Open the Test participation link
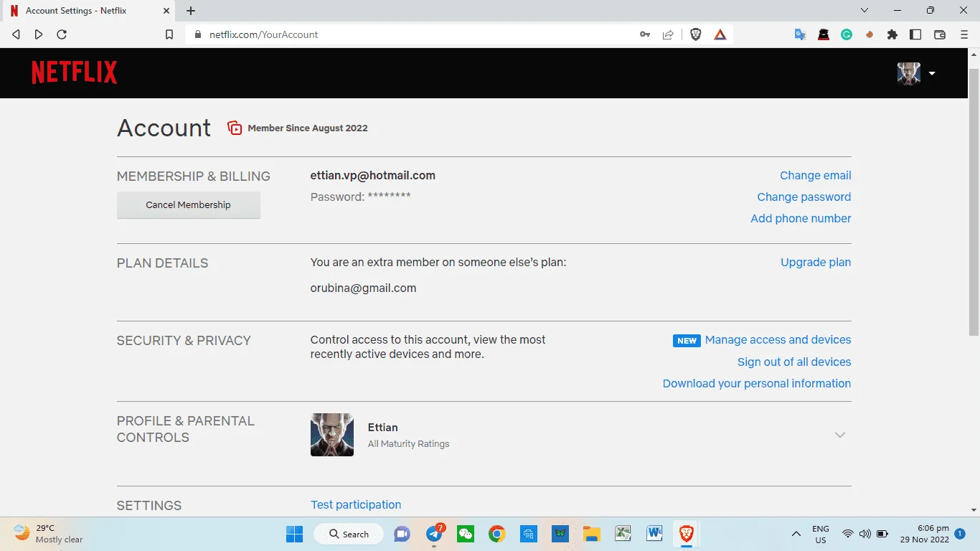980x551 pixels. pyautogui.click(x=356, y=504)
